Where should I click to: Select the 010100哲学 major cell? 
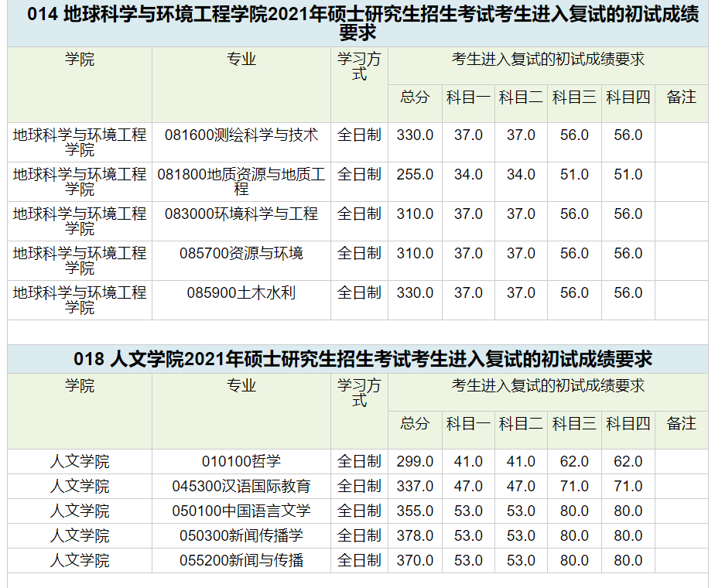pyautogui.click(x=241, y=461)
